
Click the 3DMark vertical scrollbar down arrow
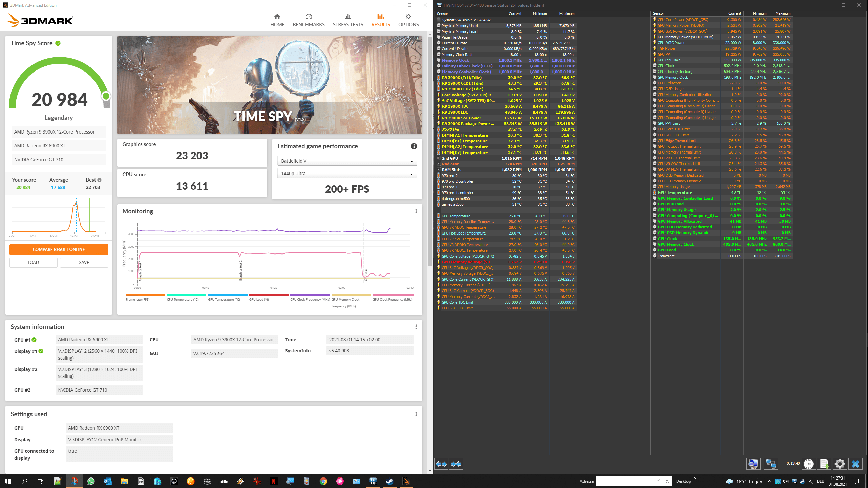(430, 471)
